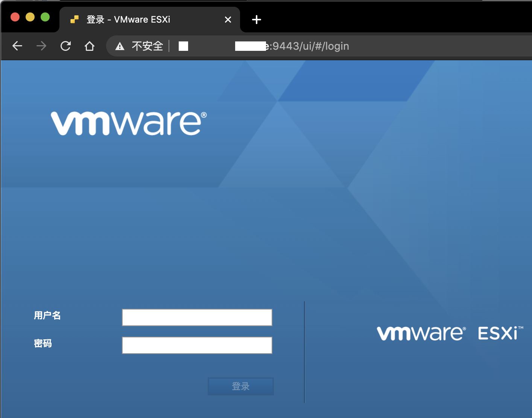Click the 登录 login button
Image resolution: width=532 pixels, height=418 pixels.
click(241, 386)
